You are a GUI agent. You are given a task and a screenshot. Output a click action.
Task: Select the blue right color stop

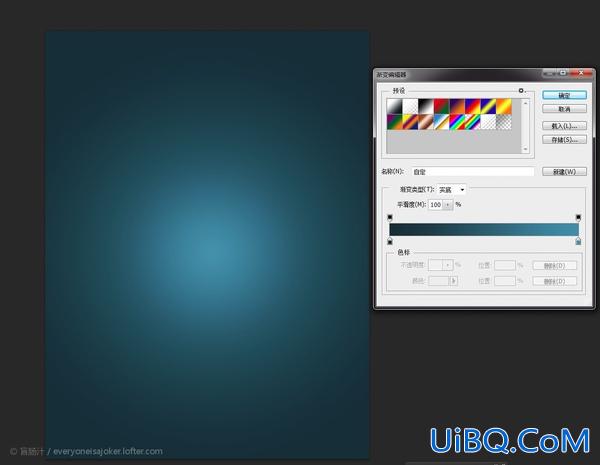tap(578, 241)
